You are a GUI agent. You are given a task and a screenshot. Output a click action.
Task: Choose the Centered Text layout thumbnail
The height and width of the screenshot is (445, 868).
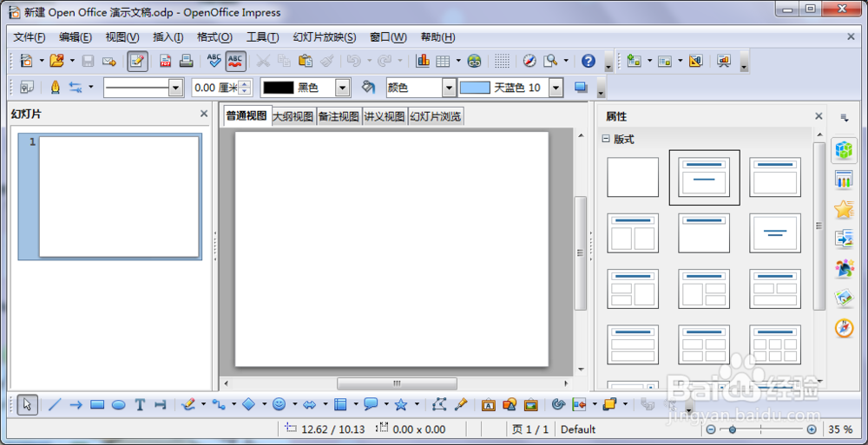[x=775, y=233]
